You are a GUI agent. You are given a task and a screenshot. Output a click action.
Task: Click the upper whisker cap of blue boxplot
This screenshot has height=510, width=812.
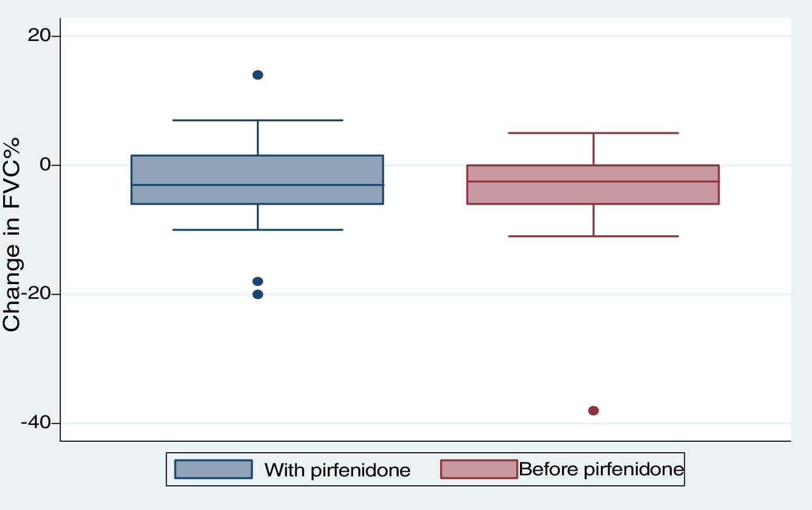pos(257,120)
